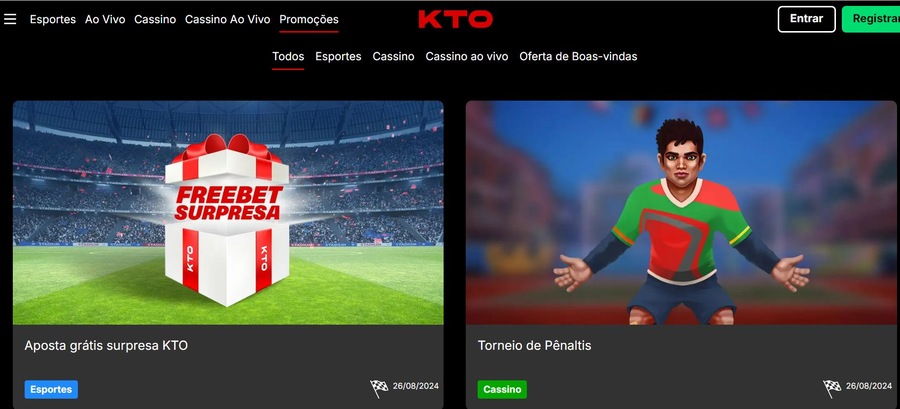Click the checkered flag icon on Pênaltis card
The image size is (900, 409).
tap(832, 388)
